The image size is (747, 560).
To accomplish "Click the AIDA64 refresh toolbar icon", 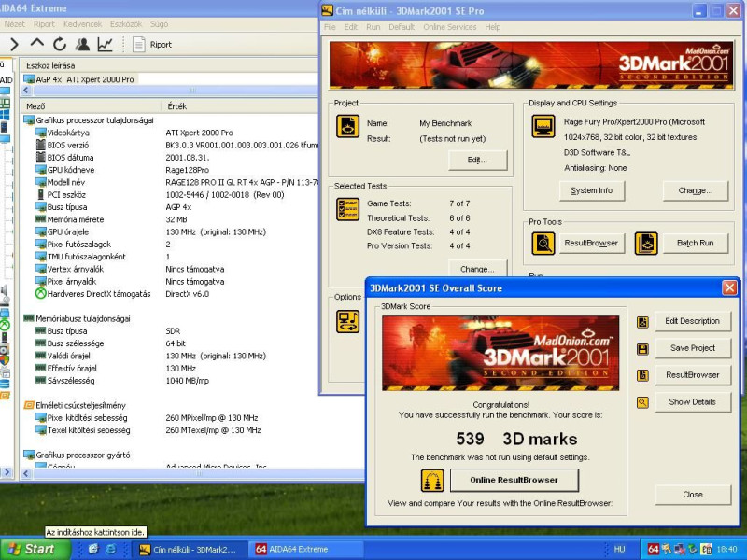I will coord(60,44).
